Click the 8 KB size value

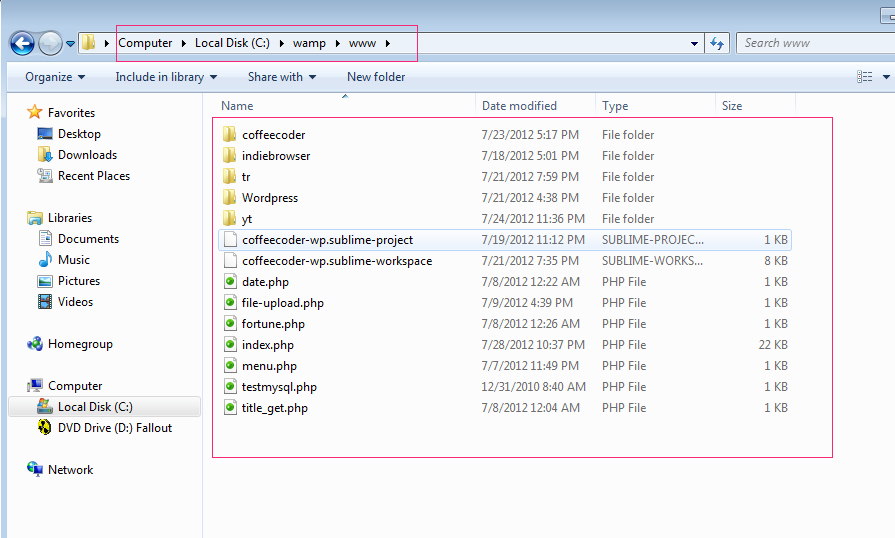[x=776, y=261]
